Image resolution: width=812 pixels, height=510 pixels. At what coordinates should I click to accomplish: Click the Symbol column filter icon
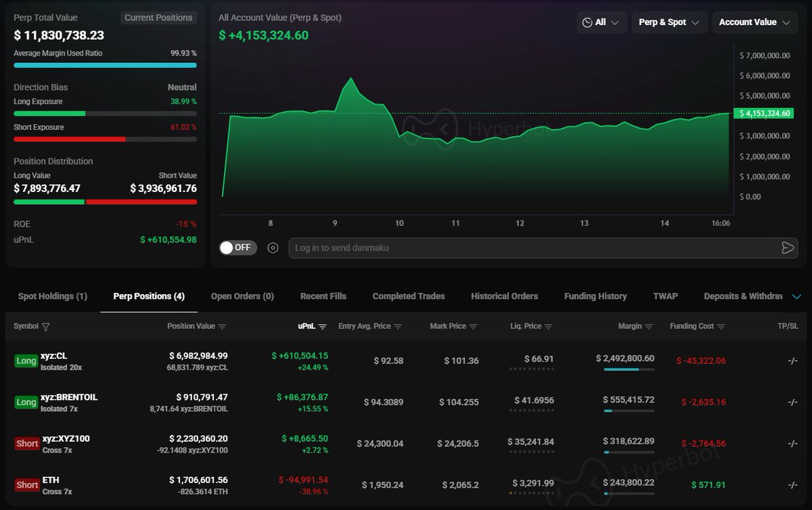click(x=45, y=327)
